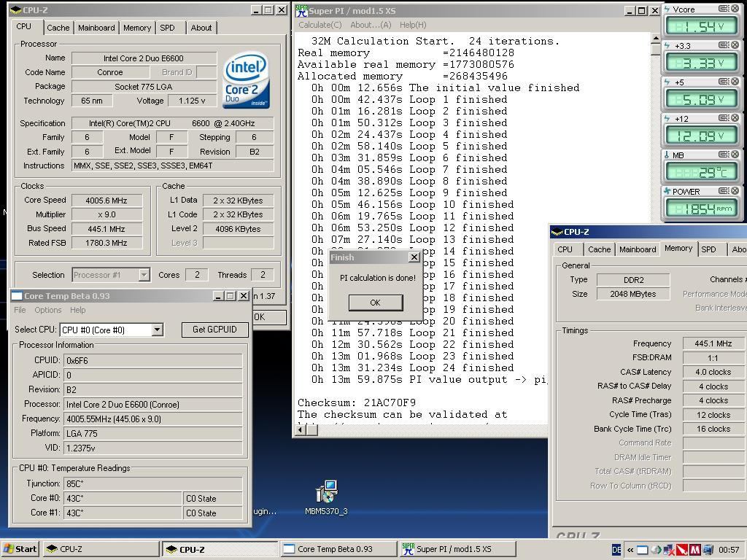
Task: Click the +12 sensor's settings icon
Action: coord(724,117)
